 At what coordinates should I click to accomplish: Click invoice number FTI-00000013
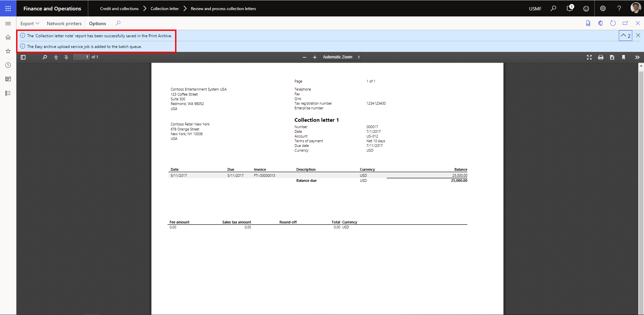click(x=264, y=175)
